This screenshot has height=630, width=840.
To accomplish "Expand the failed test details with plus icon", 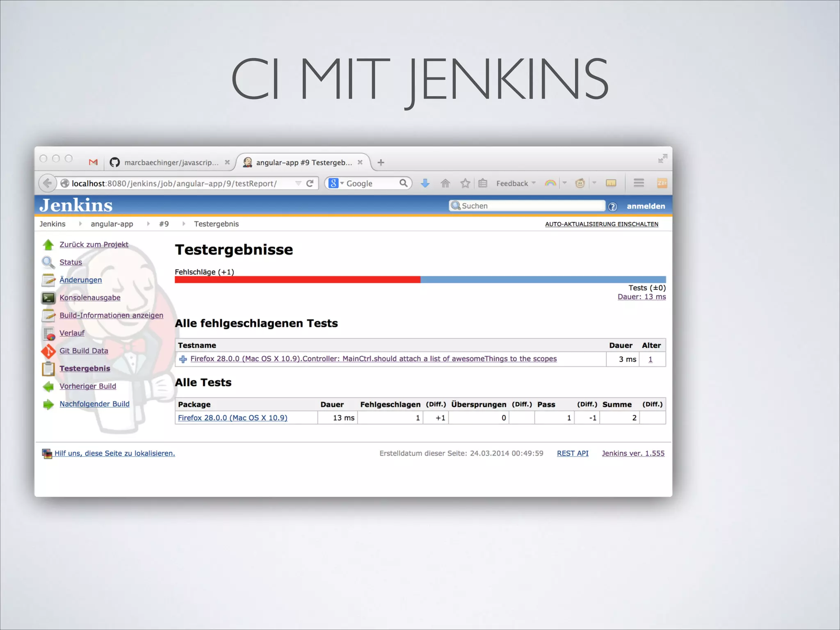I will (x=183, y=360).
